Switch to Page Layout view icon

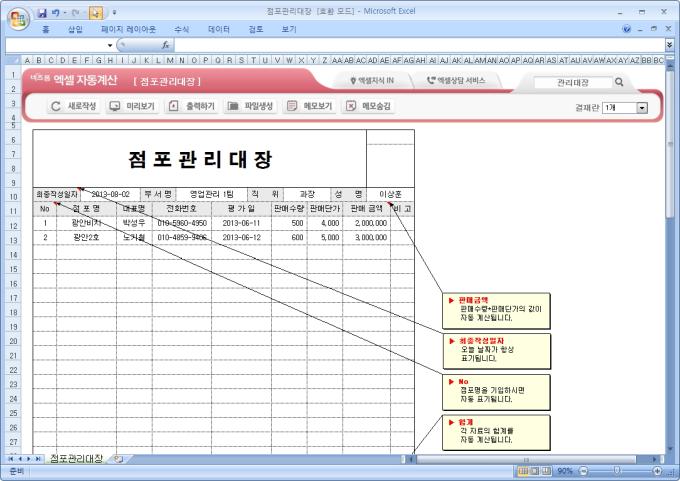coord(535,471)
